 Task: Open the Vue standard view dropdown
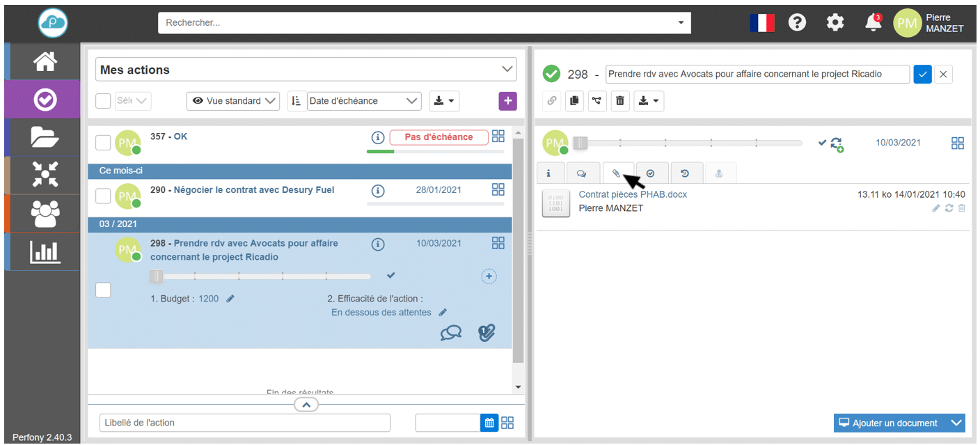(x=232, y=101)
